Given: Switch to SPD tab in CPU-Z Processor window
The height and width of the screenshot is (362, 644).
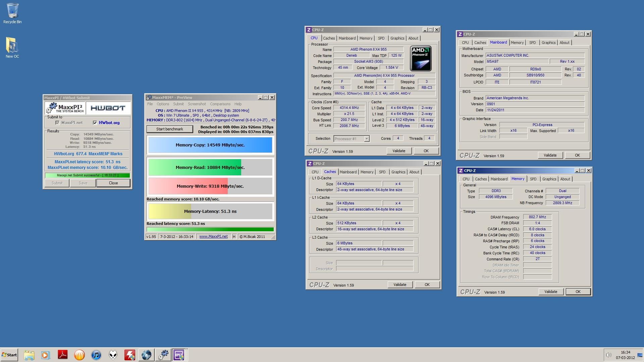Looking at the screenshot, I should 381,38.
